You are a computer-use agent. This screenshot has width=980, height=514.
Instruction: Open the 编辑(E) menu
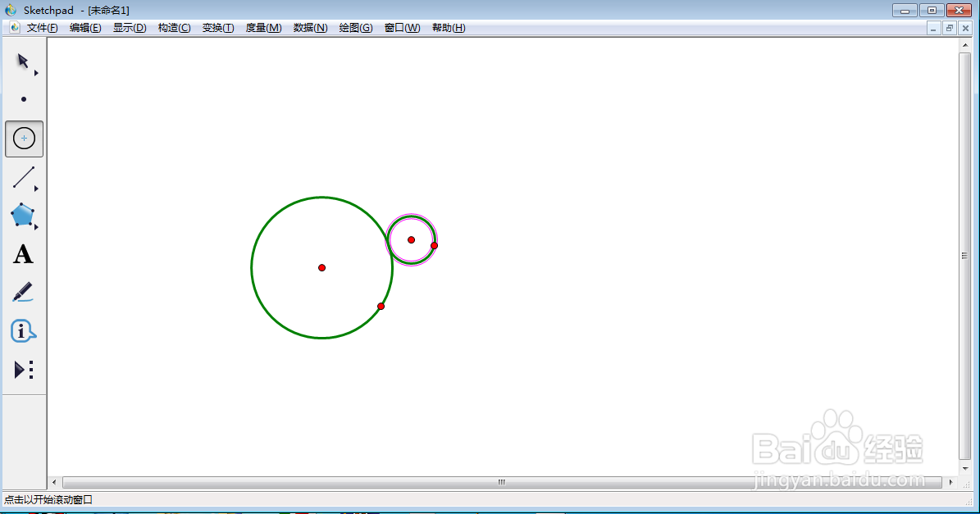click(x=85, y=28)
